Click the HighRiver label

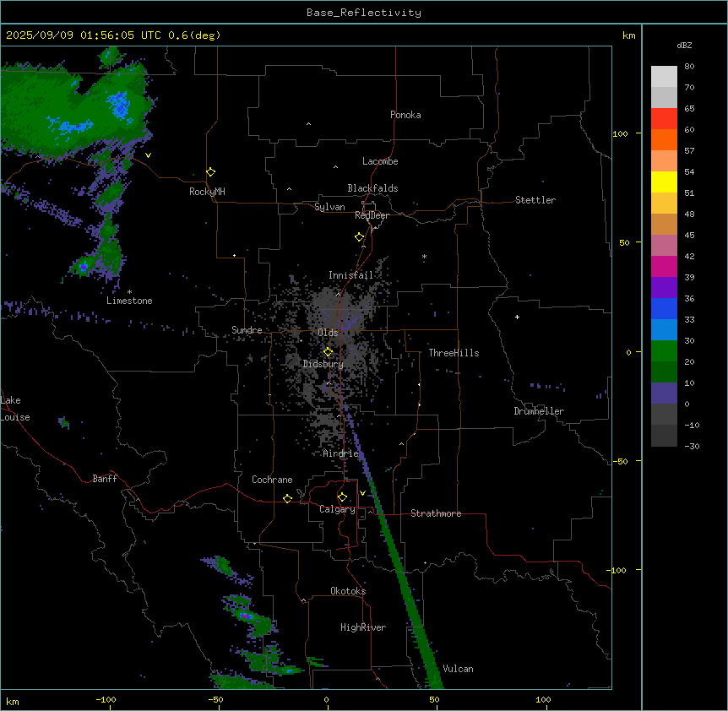point(363,627)
